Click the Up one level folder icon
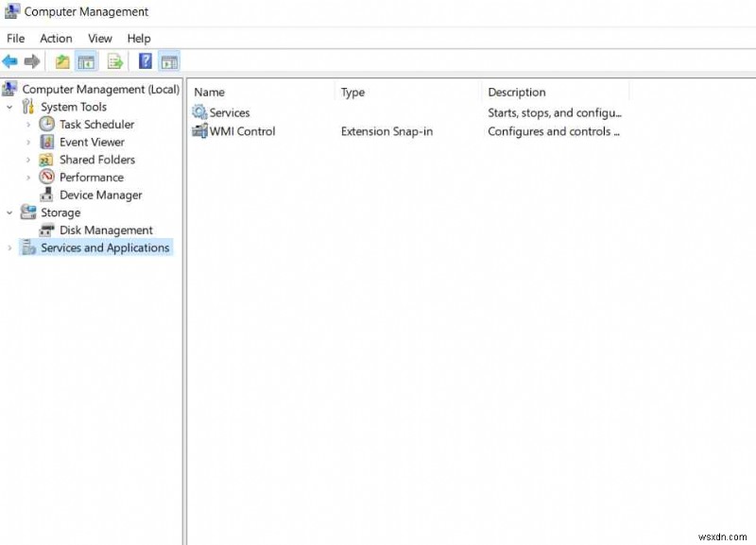756x545 pixels. point(61,61)
